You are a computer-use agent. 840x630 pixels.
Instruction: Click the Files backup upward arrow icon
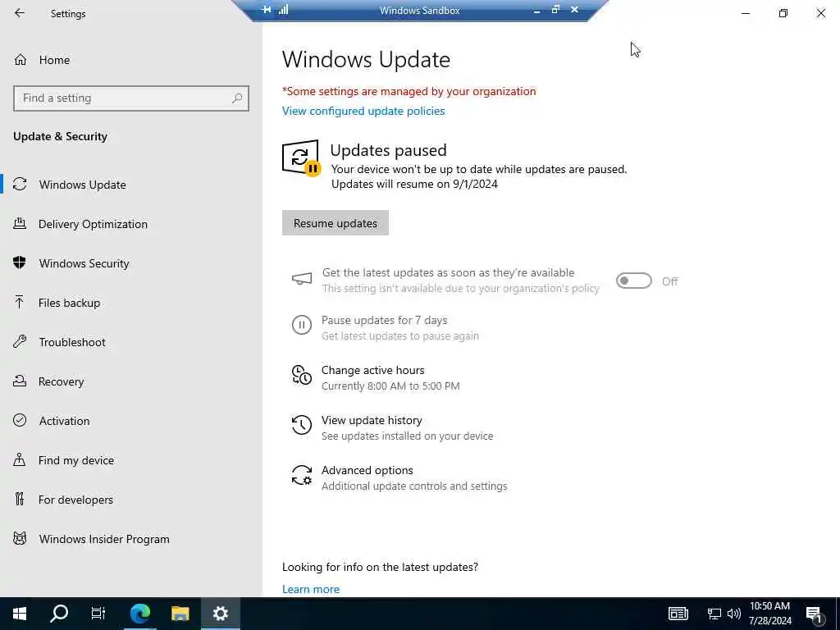pos(20,302)
